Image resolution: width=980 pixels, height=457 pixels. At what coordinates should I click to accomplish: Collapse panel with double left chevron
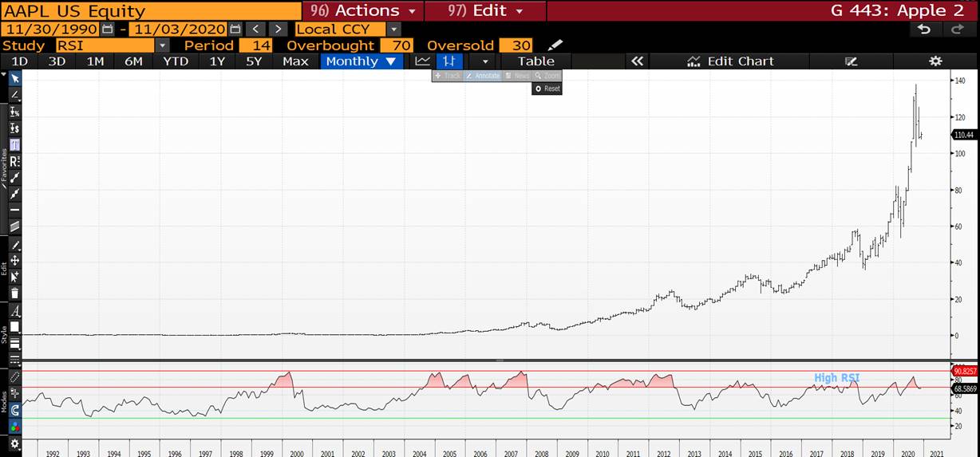click(x=637, y=61)
